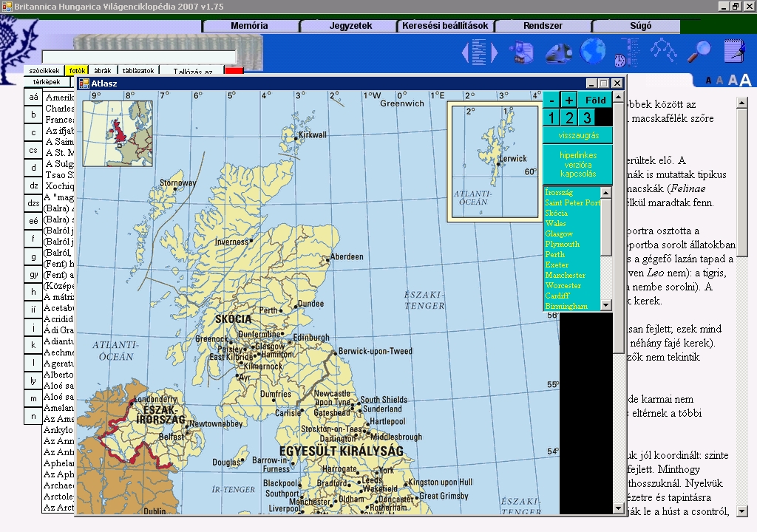Open the globe atlas icon in toolbar
757x532 pixels.
[592, 51]
